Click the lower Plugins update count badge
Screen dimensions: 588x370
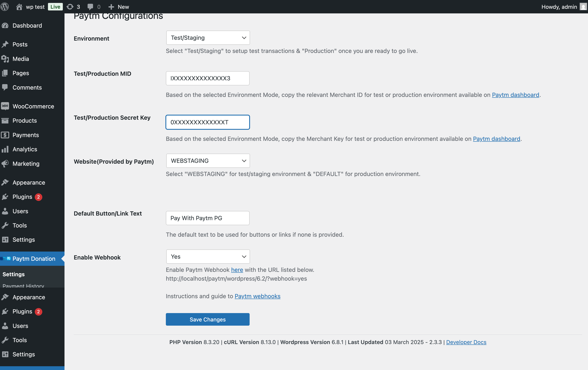point(38,311)
